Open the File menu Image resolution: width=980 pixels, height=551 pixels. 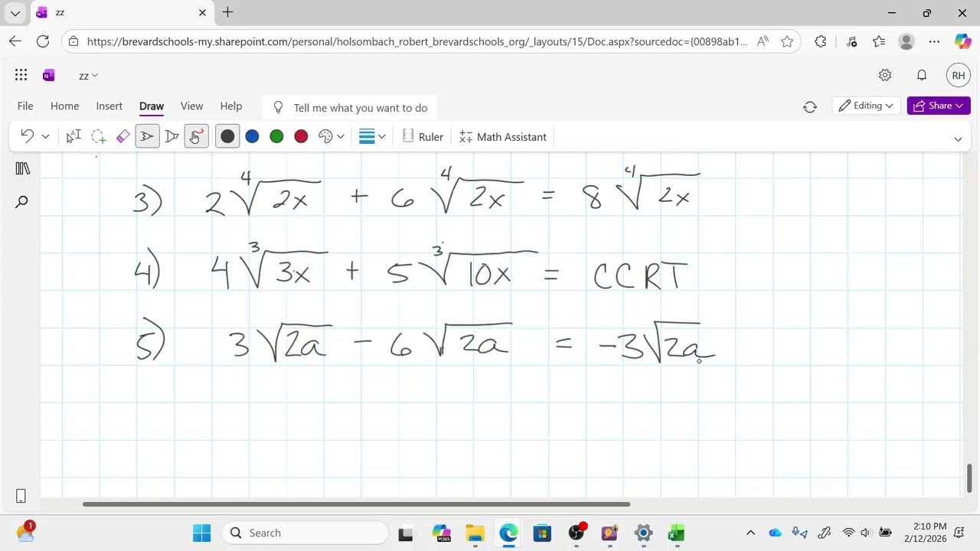(x=25, y=106)
